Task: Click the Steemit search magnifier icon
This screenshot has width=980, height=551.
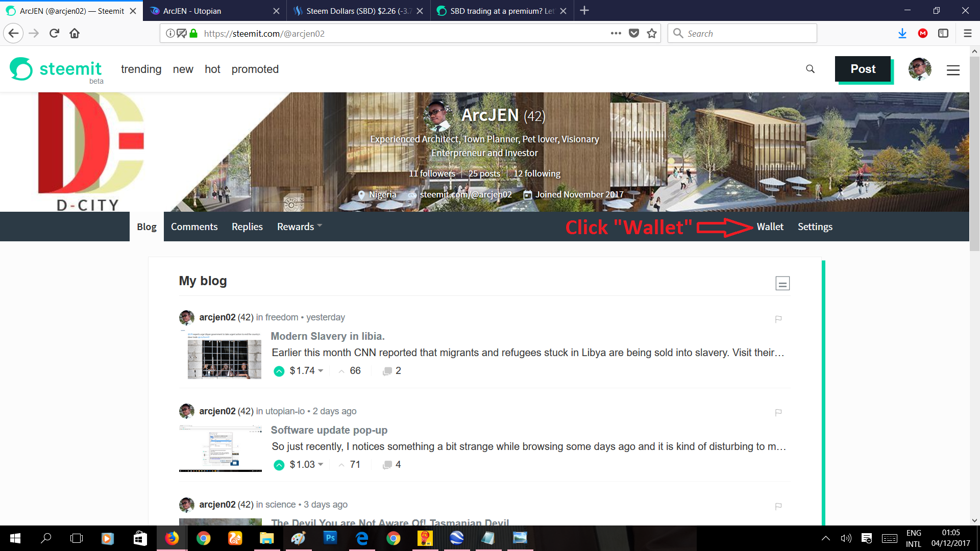Action: [x=810, y=69]
